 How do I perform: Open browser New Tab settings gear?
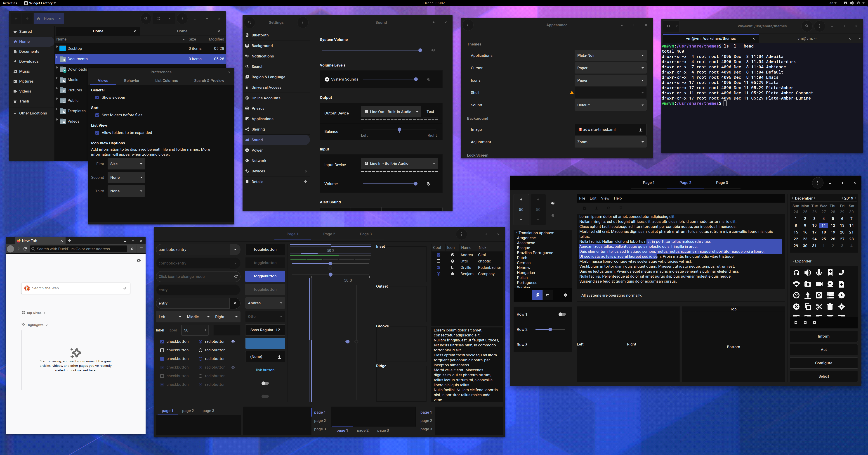pyautogui.click(x=139, y=260)
